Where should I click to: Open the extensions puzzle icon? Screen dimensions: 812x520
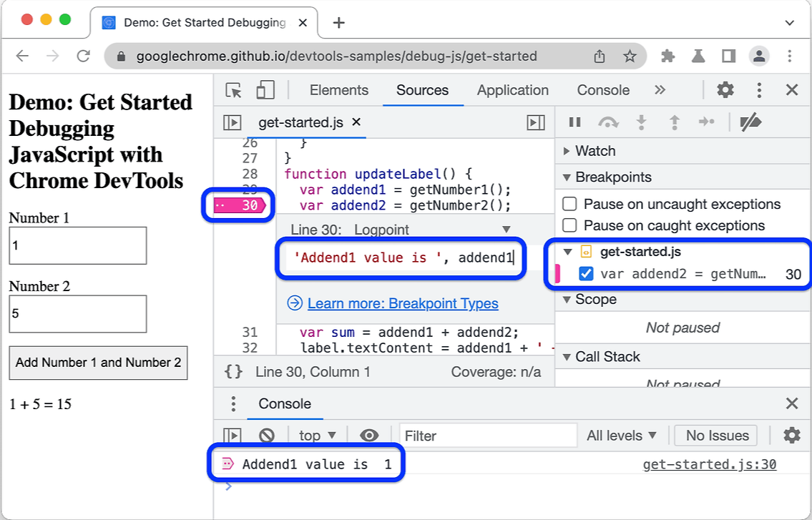tap(668, 56)
